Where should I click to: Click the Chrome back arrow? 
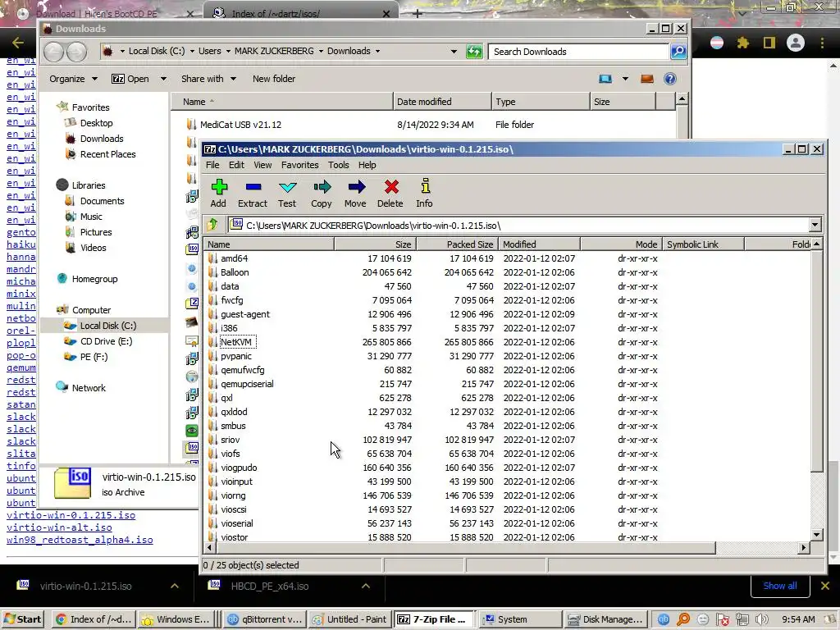(18, 43)
